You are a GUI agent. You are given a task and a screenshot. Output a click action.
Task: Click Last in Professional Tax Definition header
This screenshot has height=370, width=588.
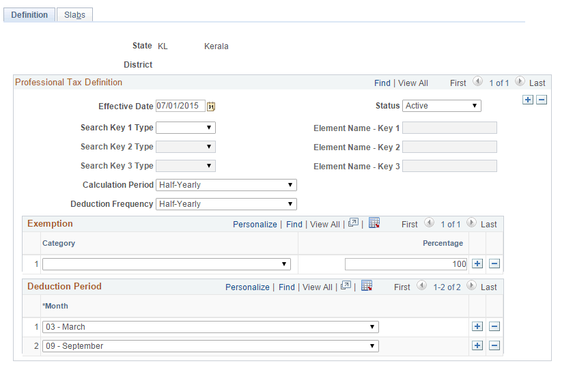[x=537, y=83]
